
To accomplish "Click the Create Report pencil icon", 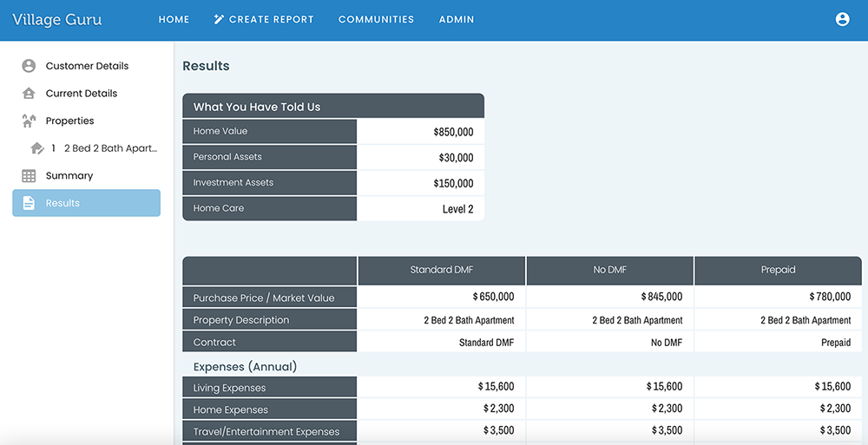I will coord(219,19).
